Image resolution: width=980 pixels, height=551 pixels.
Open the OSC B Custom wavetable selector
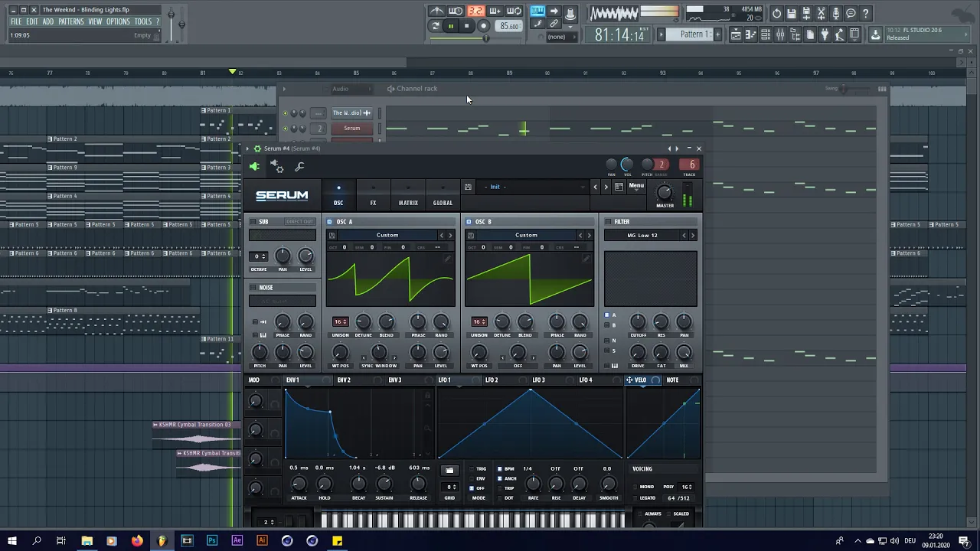(526, 235)
